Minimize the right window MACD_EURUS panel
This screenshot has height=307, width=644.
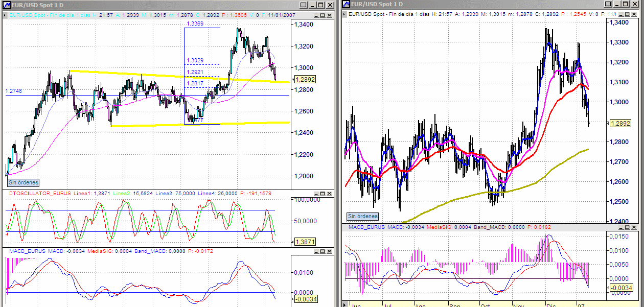tap(621, 227)
